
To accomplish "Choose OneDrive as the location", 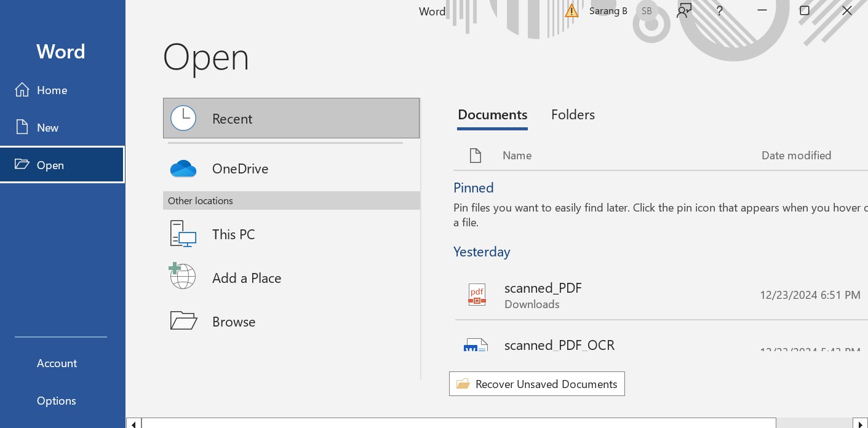I will [x=291, y=168].
